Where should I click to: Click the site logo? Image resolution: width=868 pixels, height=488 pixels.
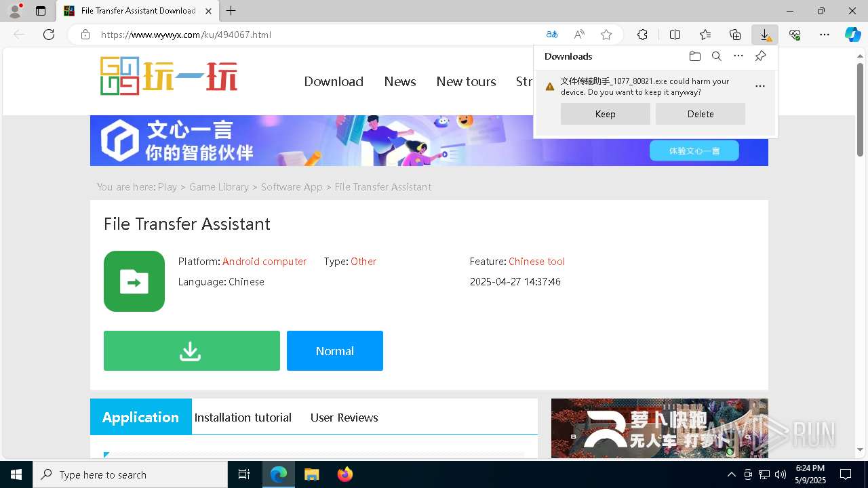169,76
